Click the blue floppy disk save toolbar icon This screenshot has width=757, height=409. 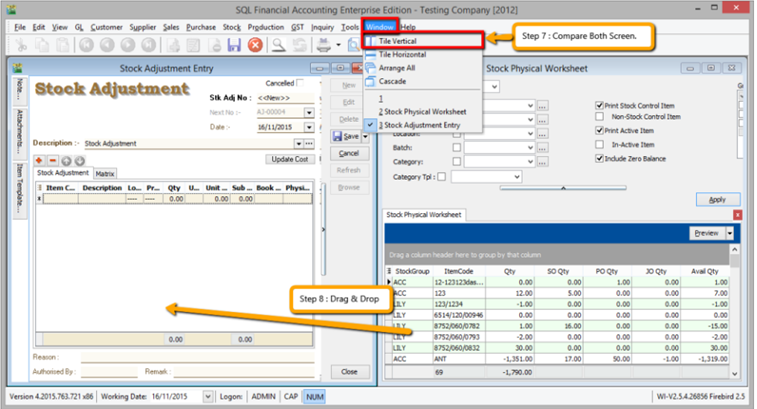[x=234, y=45]
